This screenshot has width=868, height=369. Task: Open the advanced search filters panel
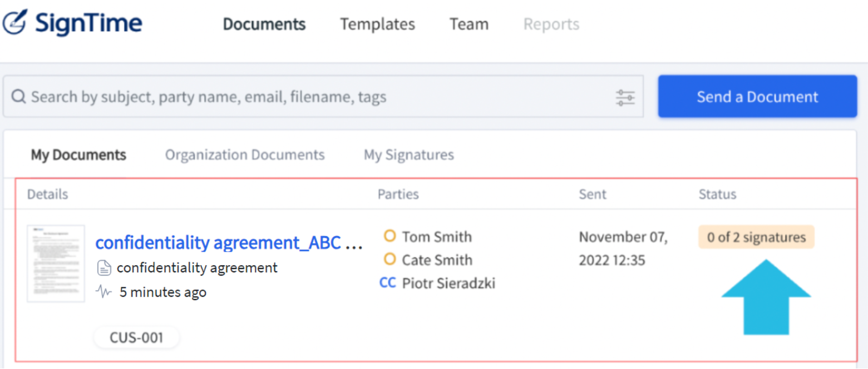(x=624, y=96)
